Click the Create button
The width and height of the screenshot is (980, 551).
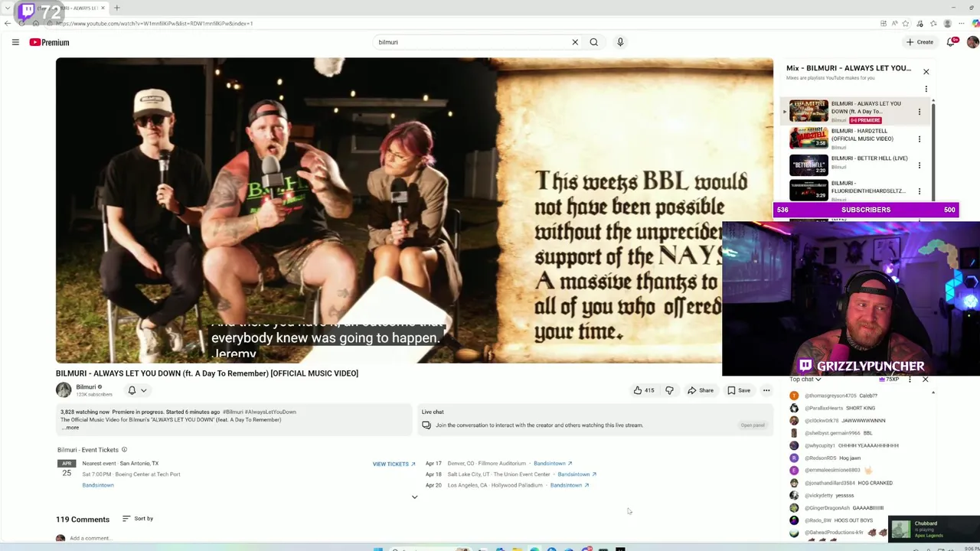pyautogui.click(x=920, y=42)
